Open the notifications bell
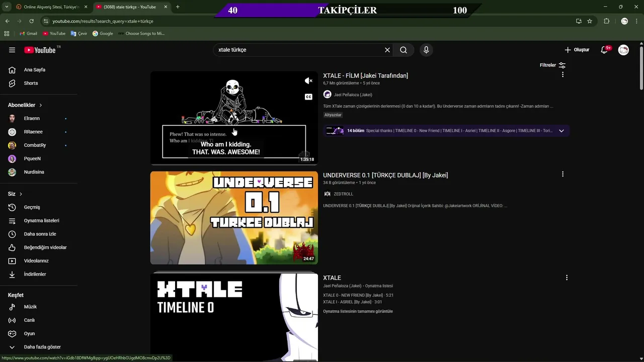 click(605, 50)
